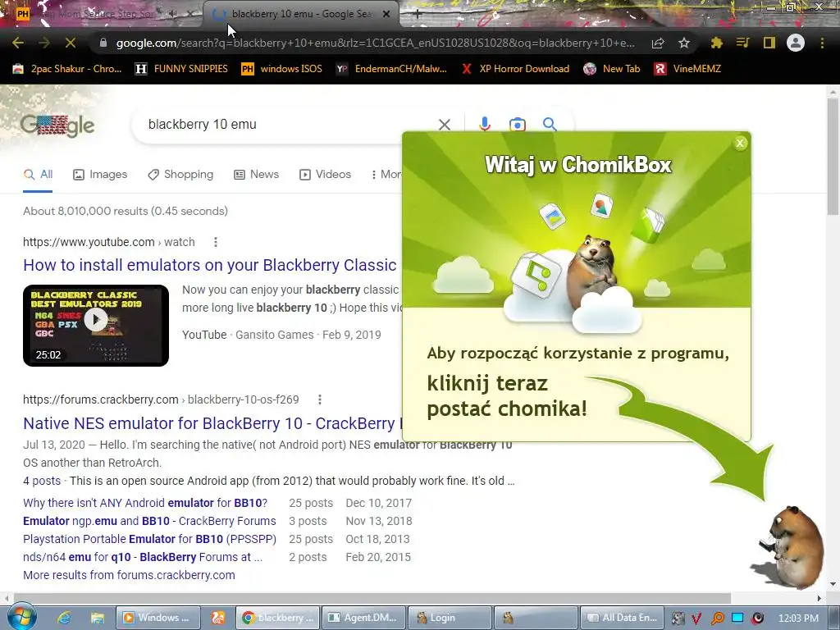Image resolution: width=840 pixels, height=630 pixels.
Task: Switch to All Data En... taskbar window
Action: pyautogui.click(x=623, y=618)
